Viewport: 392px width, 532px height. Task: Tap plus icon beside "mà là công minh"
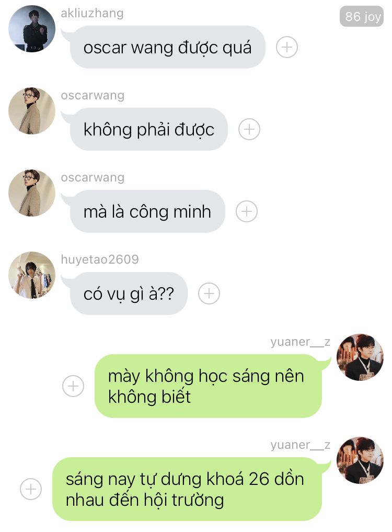click(247, 211)
